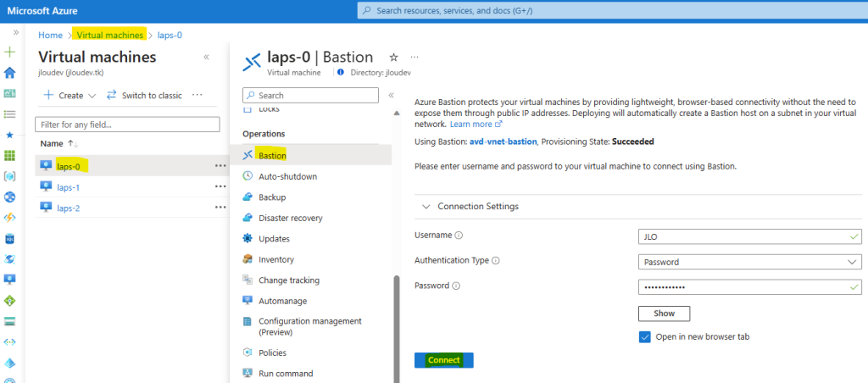Select laps-2 virtual machine
The image size is (868, 383).
click(x=68, y=208)
